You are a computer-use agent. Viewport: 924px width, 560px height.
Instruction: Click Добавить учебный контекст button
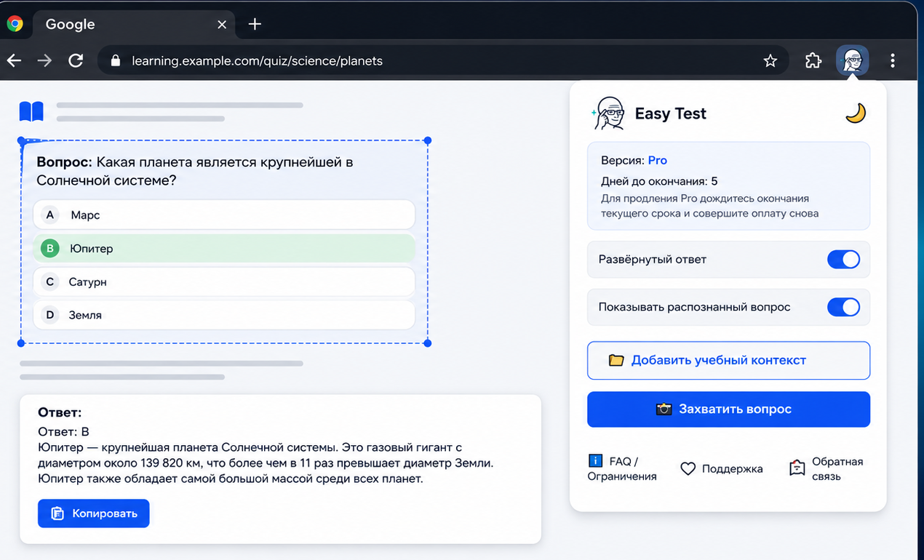[728, 360]
